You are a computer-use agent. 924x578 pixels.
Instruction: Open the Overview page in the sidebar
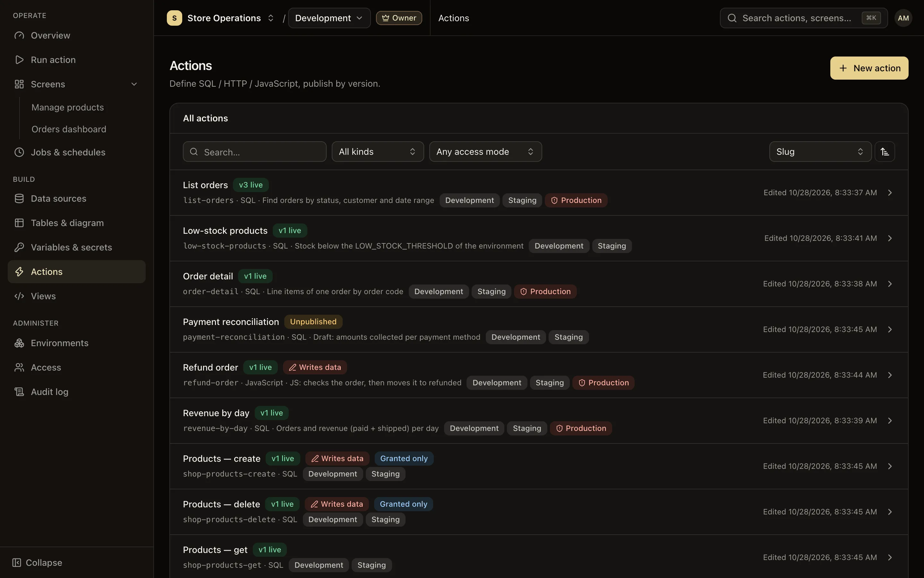coord(76,35)
